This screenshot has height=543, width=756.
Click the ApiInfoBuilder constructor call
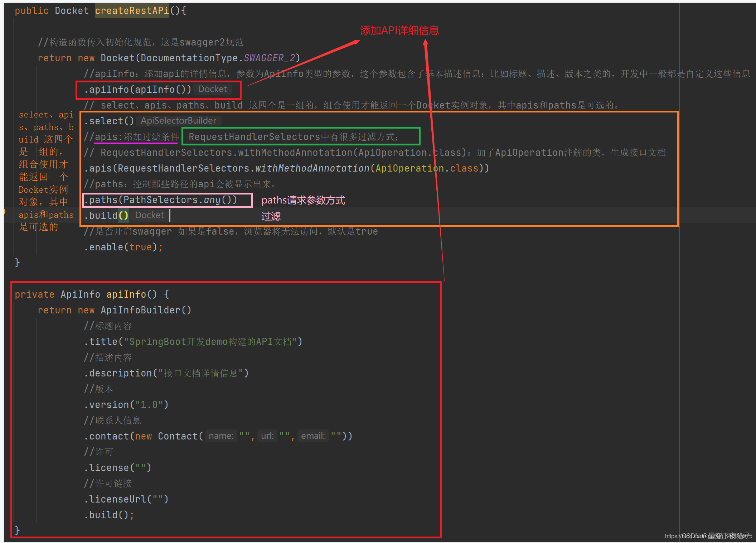click(146, 310)
